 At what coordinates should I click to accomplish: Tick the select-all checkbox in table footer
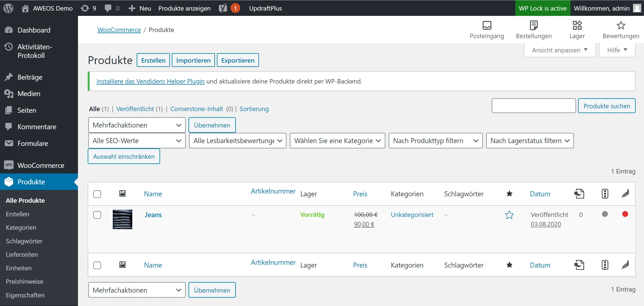pos(97,265)
